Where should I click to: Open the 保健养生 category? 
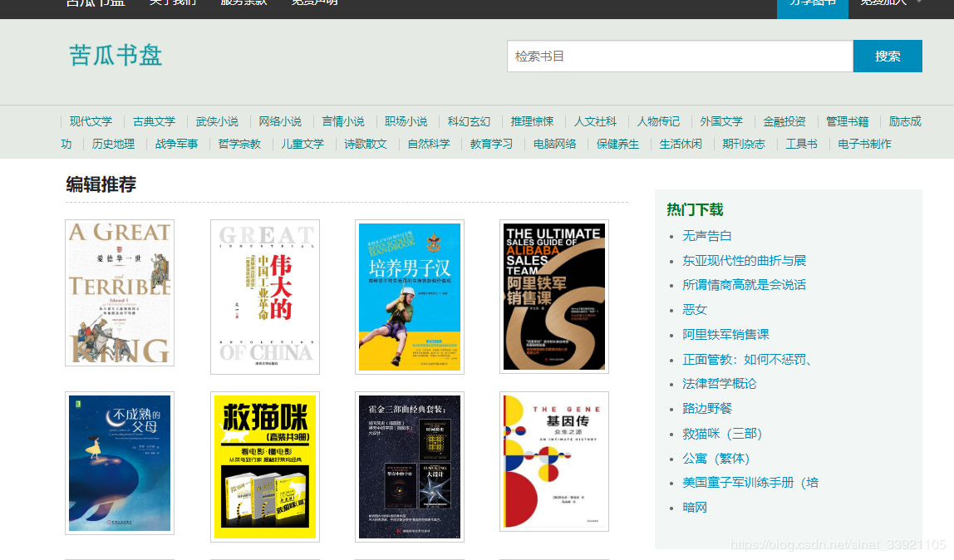[617, 144]
